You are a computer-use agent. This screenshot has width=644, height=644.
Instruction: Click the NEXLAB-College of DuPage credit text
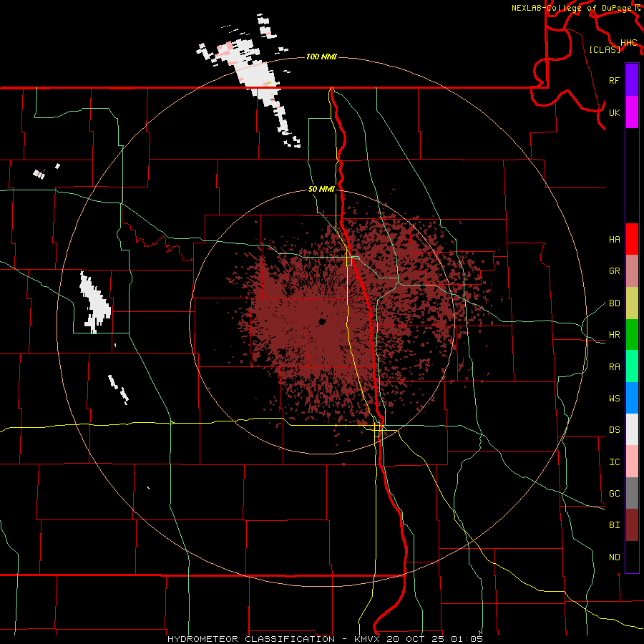(571, 8)
